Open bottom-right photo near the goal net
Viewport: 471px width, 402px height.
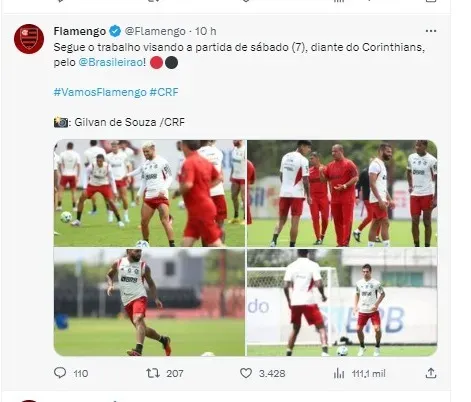pyautogui.click(x=342, y=302)
